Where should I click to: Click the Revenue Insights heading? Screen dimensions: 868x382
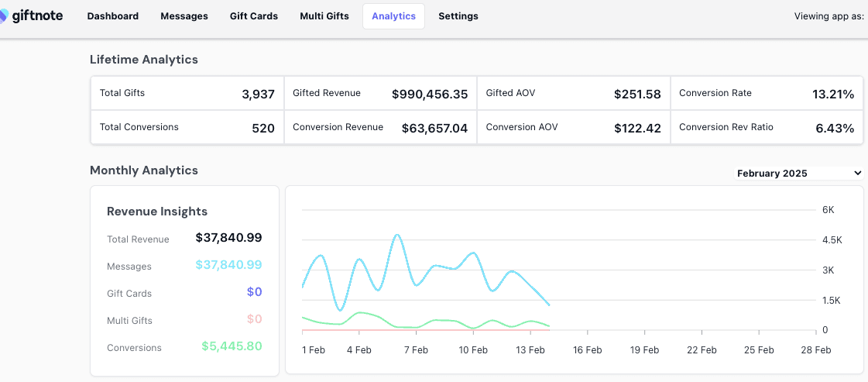(157, 211)
